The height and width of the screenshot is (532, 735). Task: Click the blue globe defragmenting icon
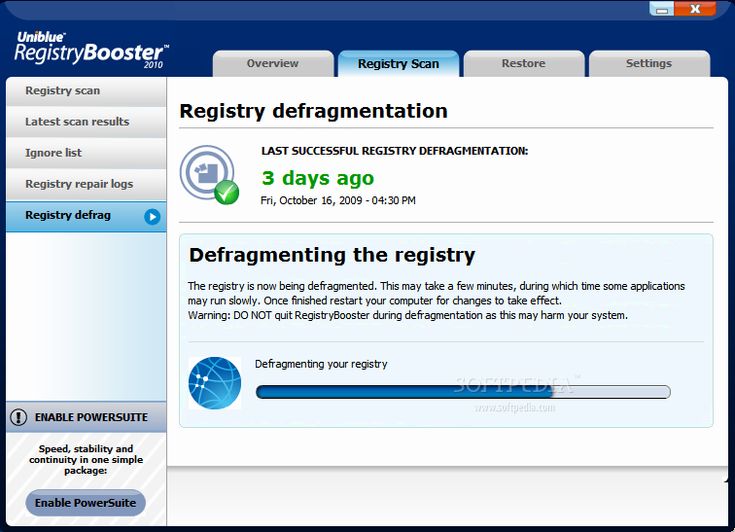pyautogui.click(x=215, y=383)
